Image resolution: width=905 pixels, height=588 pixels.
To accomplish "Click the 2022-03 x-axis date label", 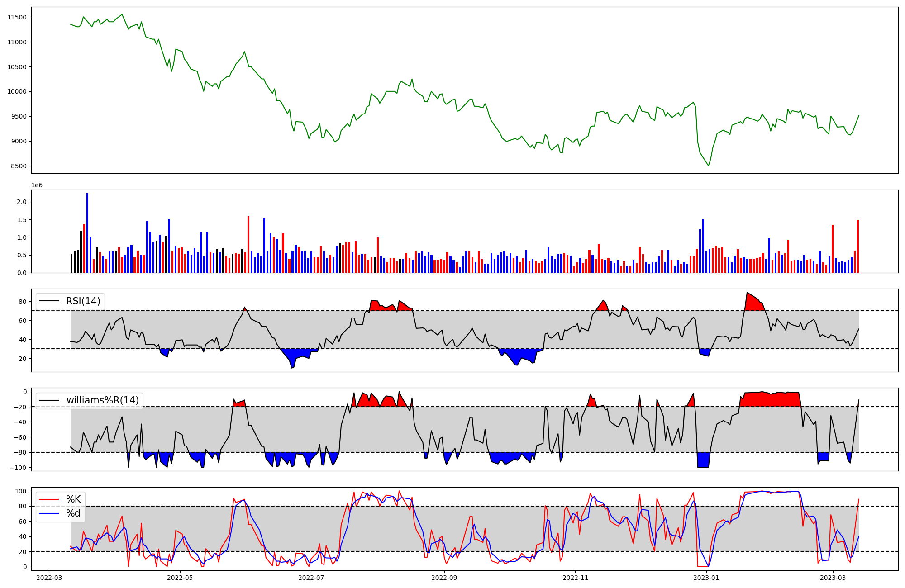I will [x=49, y=578].
